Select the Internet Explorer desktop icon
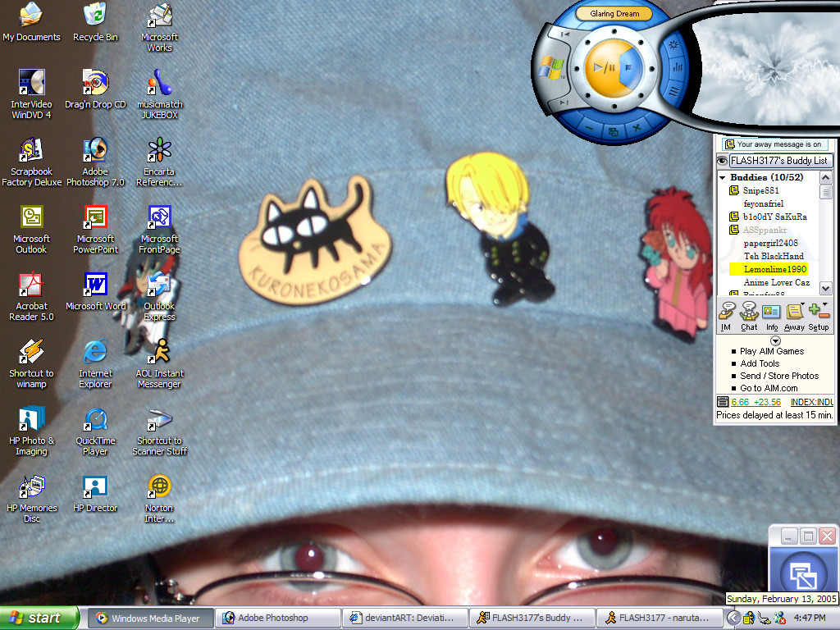The width and height of the screenshot is (840, 630). [95, 363]
